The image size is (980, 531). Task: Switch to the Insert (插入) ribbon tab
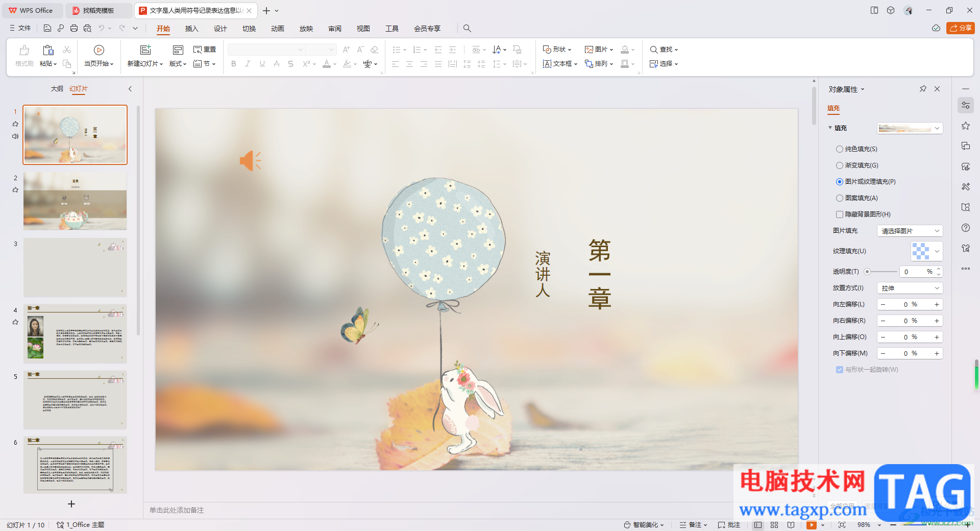191,29
